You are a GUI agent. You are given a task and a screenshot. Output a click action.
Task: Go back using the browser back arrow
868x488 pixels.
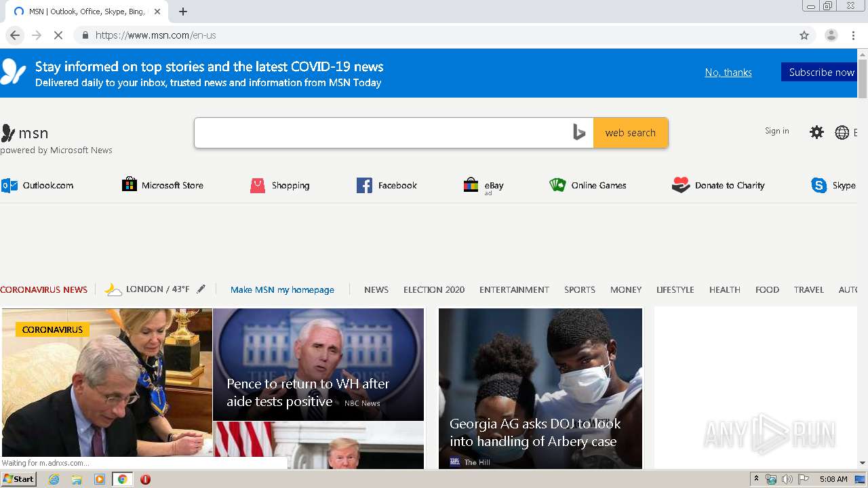(x=15, y=35)
